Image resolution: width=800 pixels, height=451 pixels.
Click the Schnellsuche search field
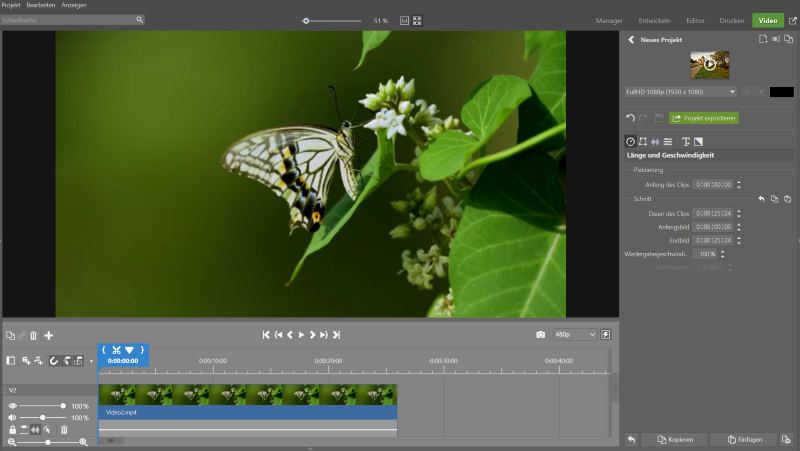(x=67, y=20)
